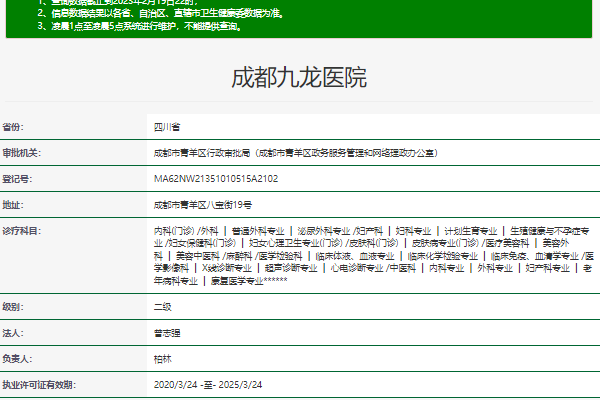Select approving authority text 成都市青羊区行政审批局
This screenshot has height=400, width=600.
click(x=202, y=153)
